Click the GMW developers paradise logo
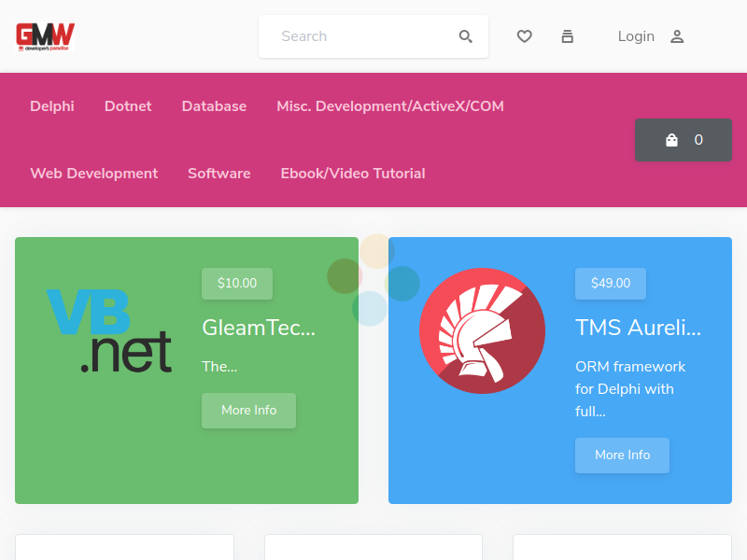 point(45,36)
